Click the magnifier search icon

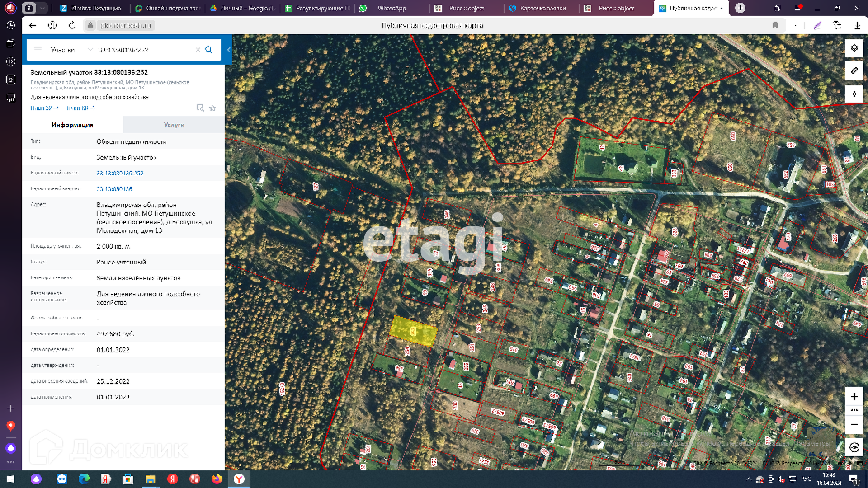[209, 50]
